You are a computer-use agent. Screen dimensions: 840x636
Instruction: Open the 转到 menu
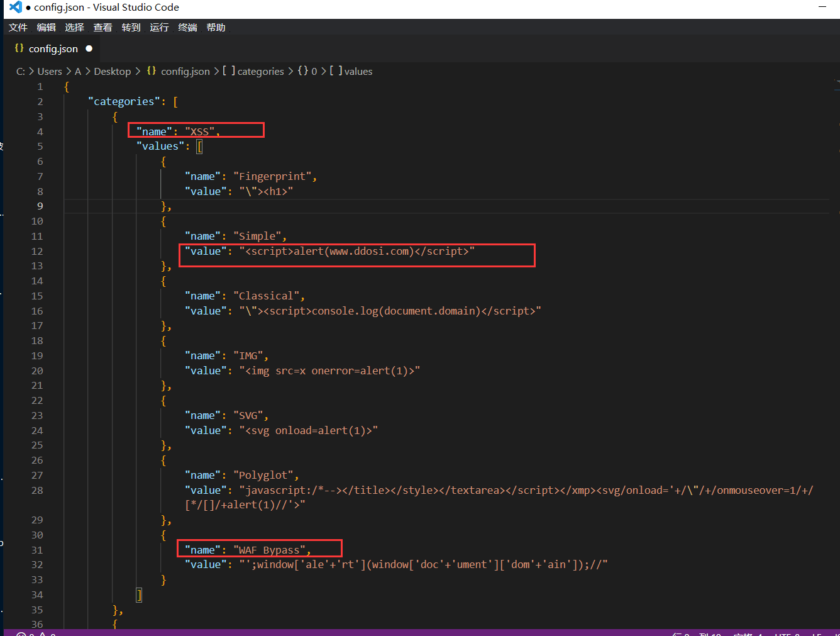coord(131,27)
